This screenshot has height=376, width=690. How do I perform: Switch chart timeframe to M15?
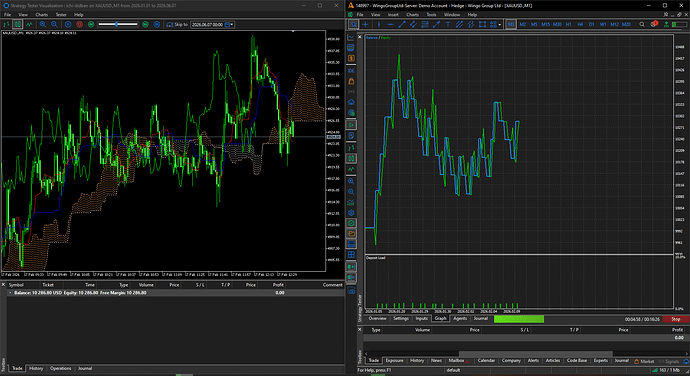546,25
